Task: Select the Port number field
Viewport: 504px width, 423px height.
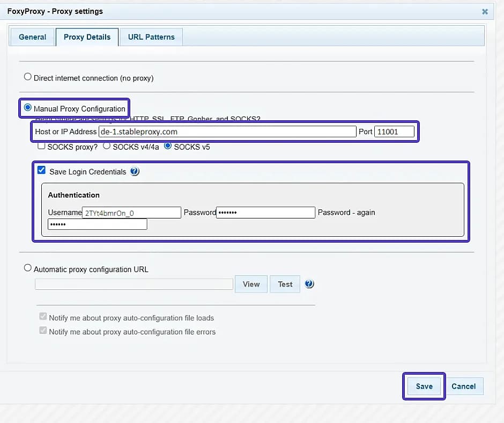Action: click(395, 131)
